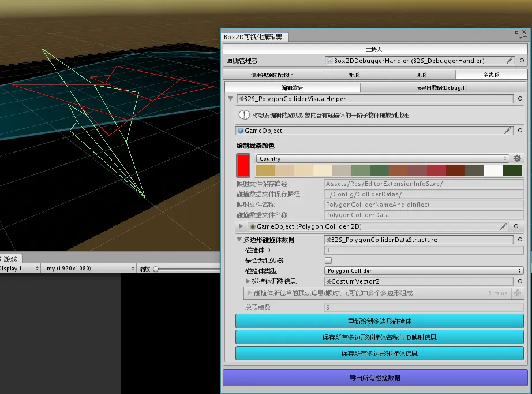Toggle the 是否为触发器 checkbox
This screenshot has height=394, width=532.
coord(328,261)
